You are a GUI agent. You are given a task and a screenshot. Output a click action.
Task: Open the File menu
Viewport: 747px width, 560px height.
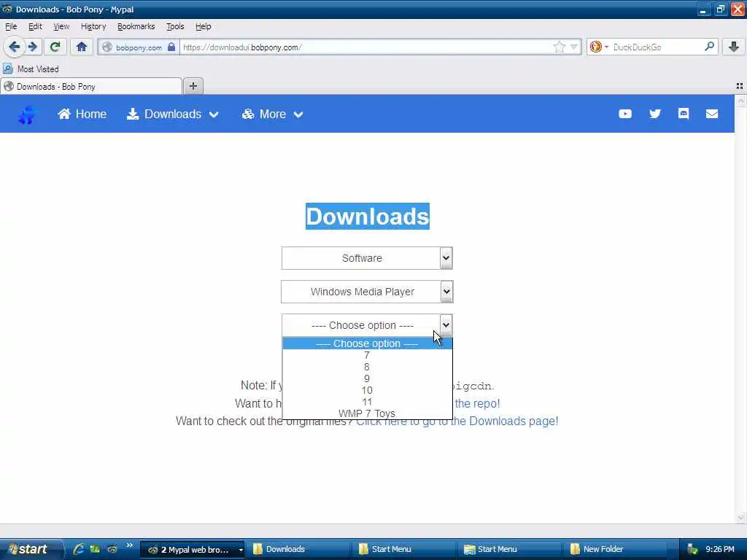(x=11, y=26)
